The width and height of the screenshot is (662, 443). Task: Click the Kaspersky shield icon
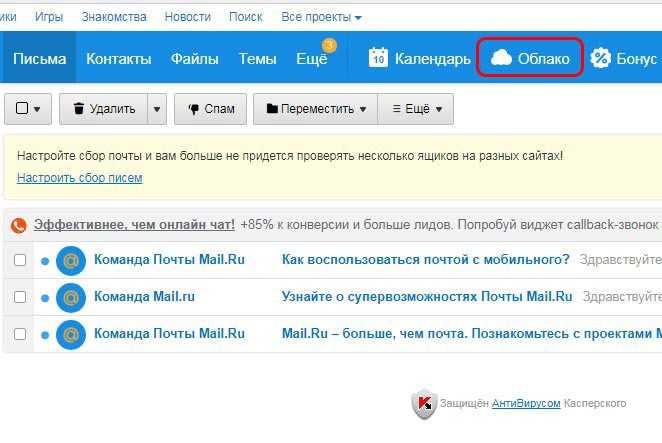[x=424, y=404]
